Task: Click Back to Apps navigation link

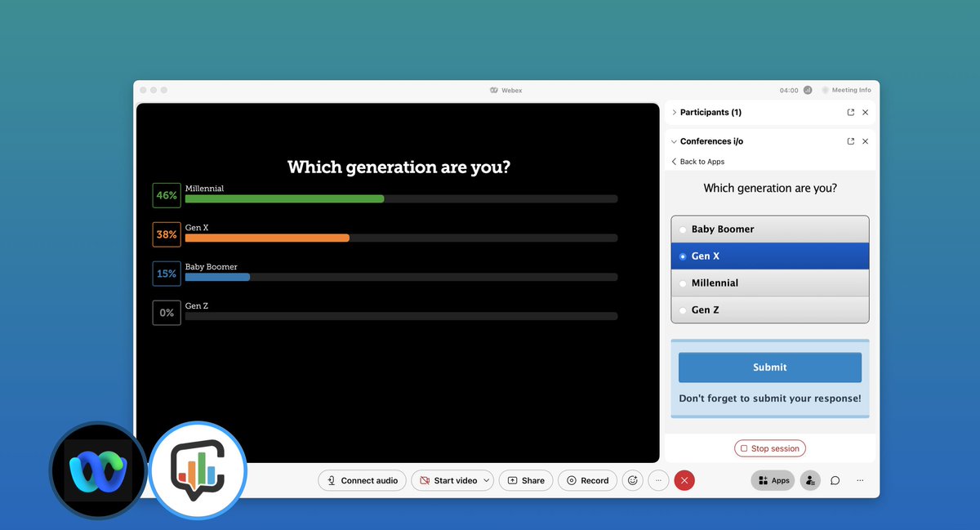Action: [697, 161]
